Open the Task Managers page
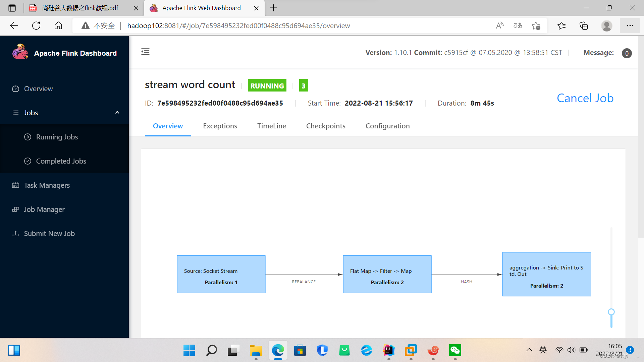 click(47, 185)
